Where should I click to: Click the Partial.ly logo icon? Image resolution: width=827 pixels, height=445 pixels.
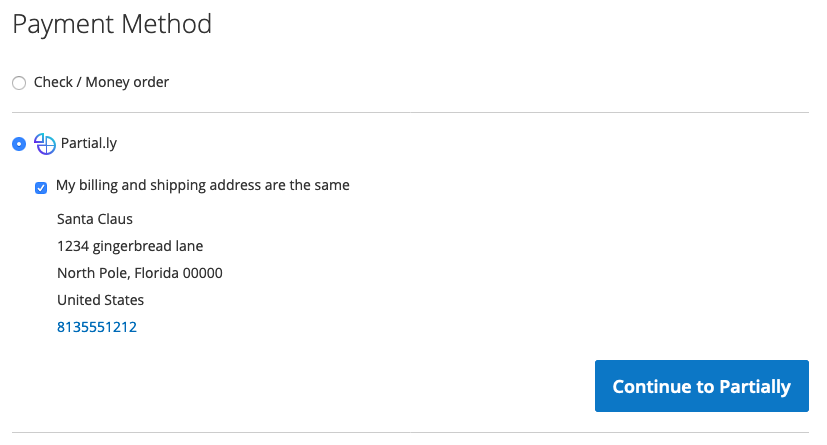pos(45,143)
